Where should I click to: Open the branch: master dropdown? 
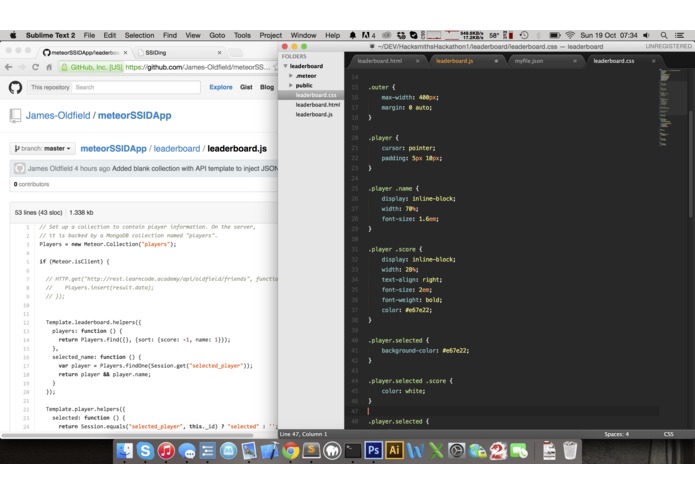pos(43,148)
